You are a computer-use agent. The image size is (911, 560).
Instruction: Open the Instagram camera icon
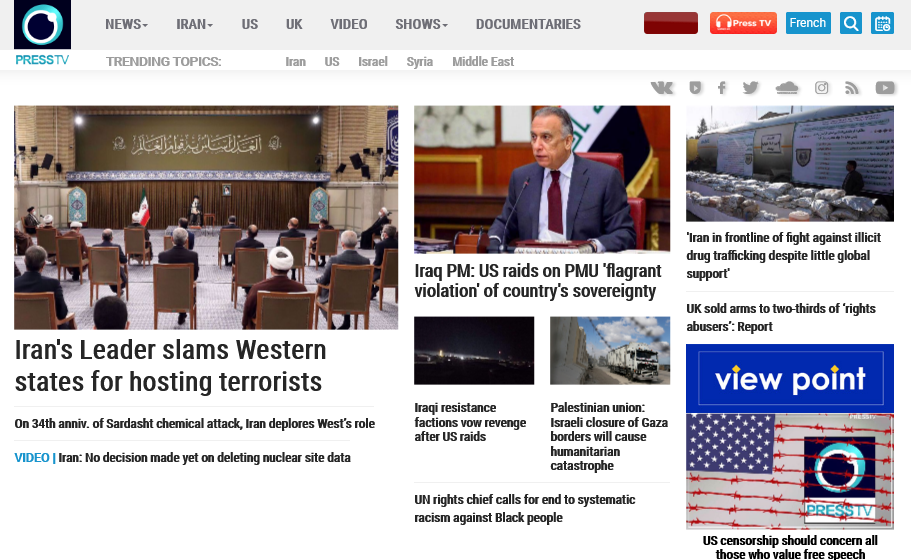pyautogui.click(x=822, y=88)
